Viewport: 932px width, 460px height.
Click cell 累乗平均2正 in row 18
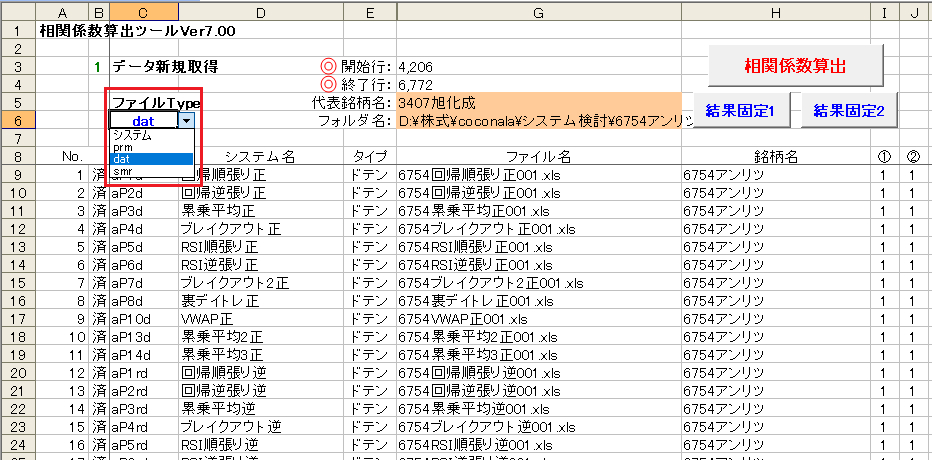point(260,338)
